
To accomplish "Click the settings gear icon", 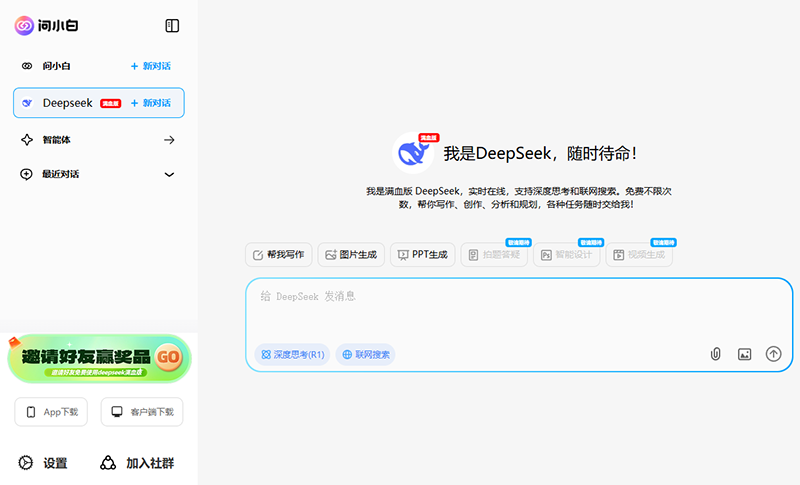I will [26, 463].
